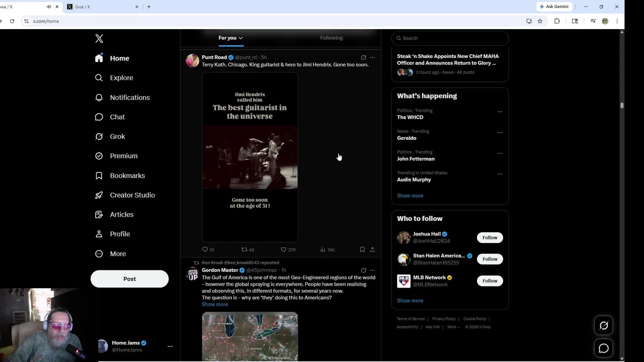The height and width of the screenshot is (362, 644).
Task: Click the browser address bar showing x.com/home
Action: (x=272, y=21)
